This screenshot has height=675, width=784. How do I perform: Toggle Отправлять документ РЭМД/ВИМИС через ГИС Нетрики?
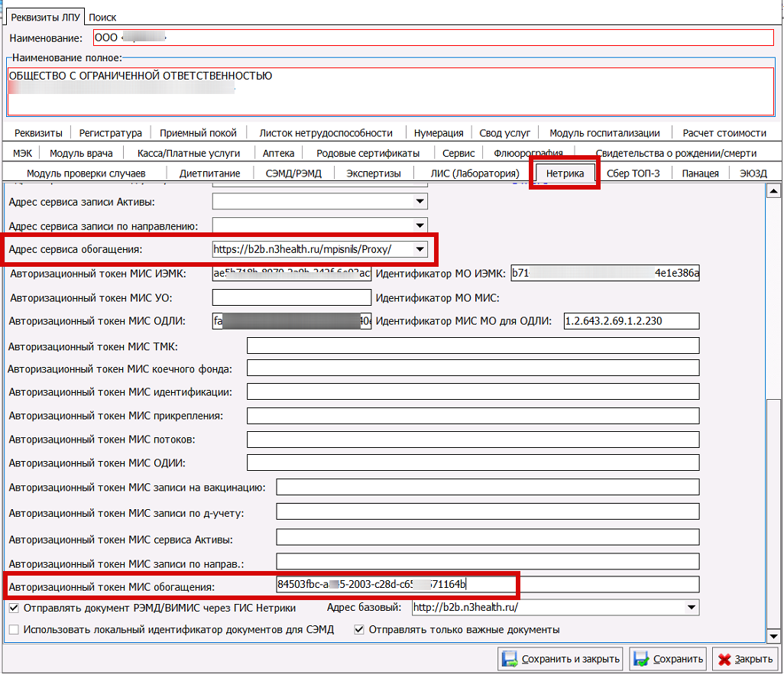pos(14,608)
